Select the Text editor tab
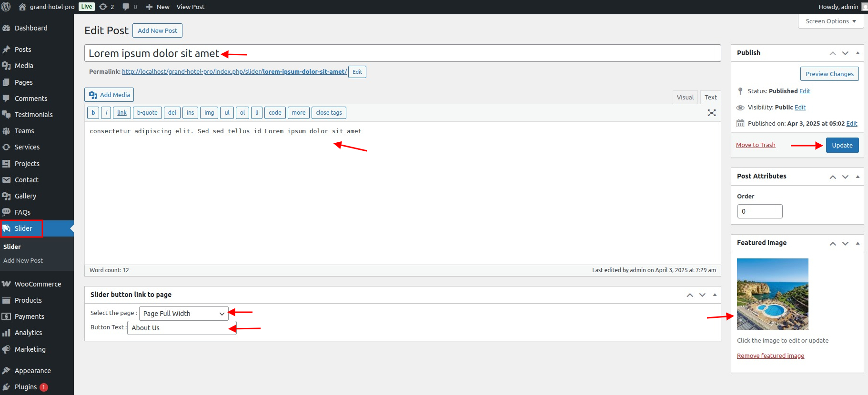The image size is (868, 395). point(710,97)
